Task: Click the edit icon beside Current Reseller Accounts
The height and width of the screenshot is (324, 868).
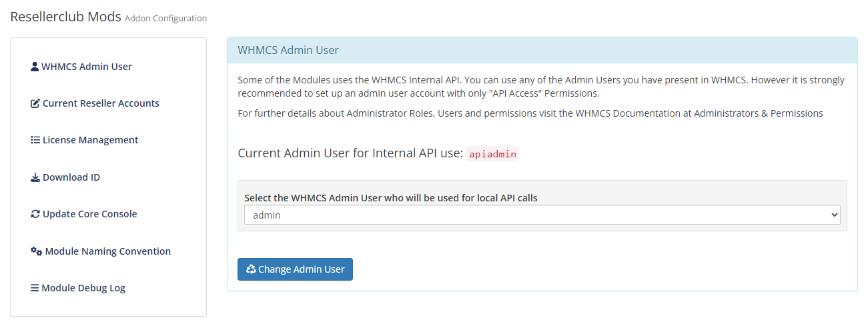Action: pos(35,103)
